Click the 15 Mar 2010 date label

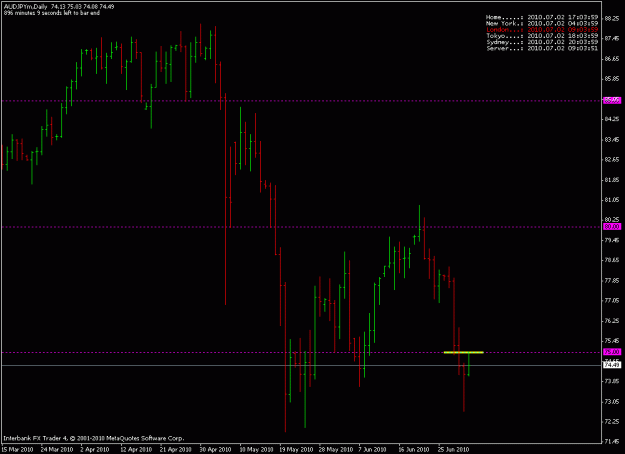click(17, 449)
